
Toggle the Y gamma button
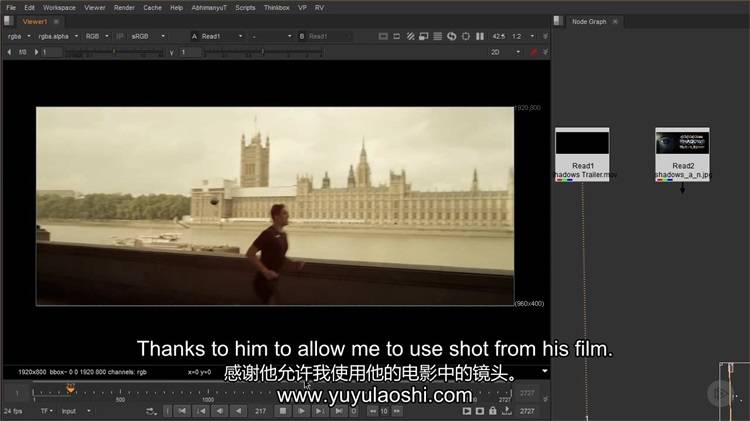coord(171,52)
